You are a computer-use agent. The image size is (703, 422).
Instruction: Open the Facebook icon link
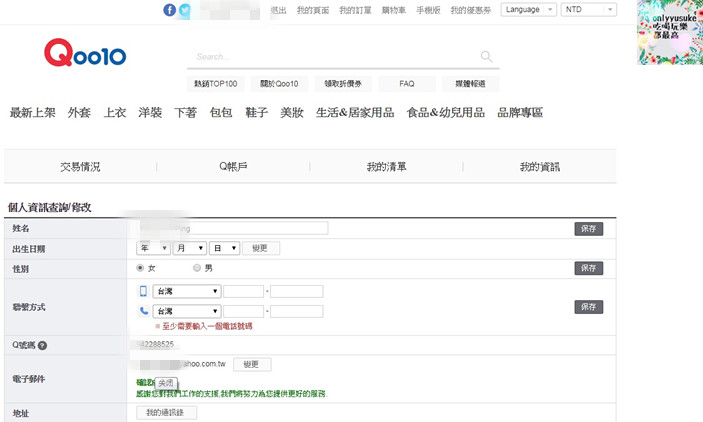(169, 10)
